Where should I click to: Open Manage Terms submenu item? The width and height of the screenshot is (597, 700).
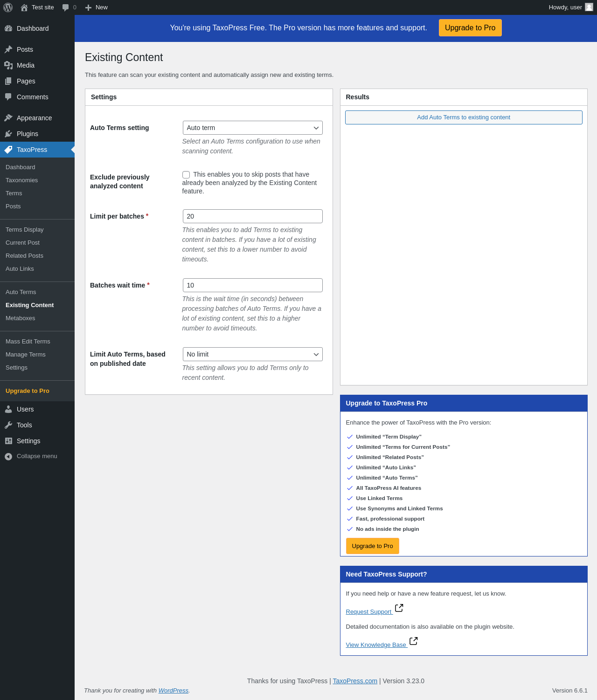pyautogui.click(x=26, y=355)
